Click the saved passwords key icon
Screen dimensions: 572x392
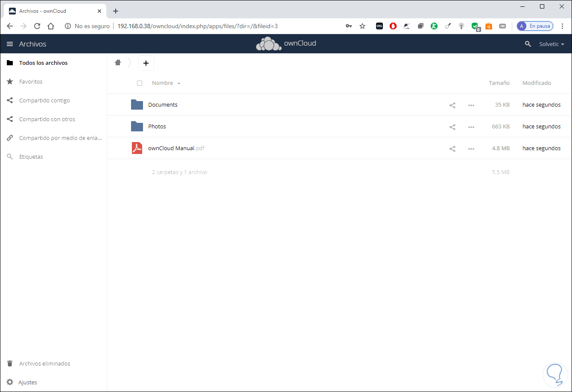(x=349, y=26)
